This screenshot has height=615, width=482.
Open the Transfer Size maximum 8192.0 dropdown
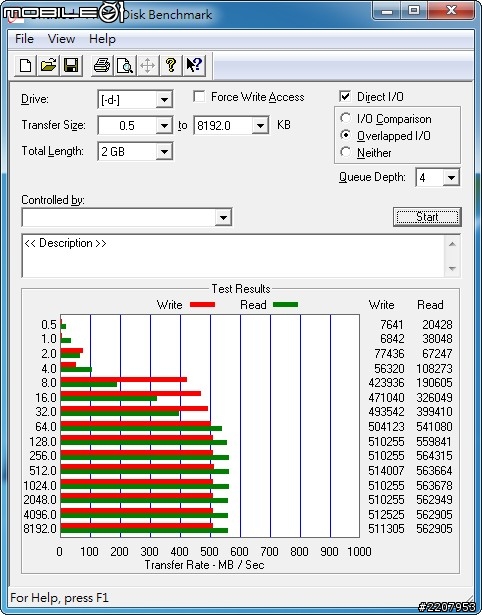click(260, 126)
